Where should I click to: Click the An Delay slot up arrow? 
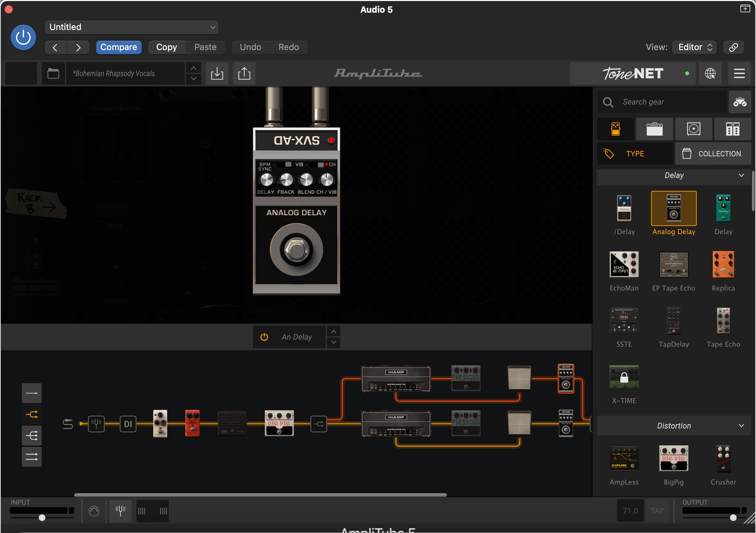333,331
